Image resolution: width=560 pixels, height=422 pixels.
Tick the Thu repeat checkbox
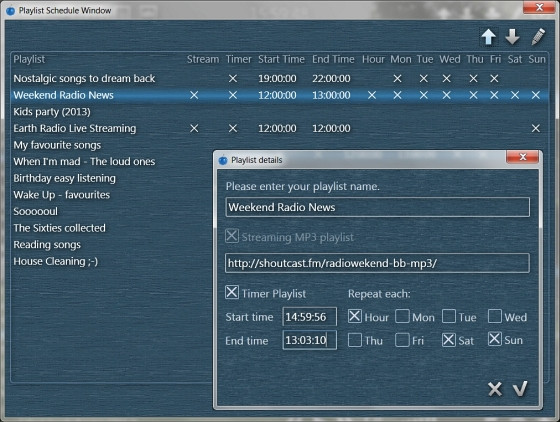tap(355, 340)
